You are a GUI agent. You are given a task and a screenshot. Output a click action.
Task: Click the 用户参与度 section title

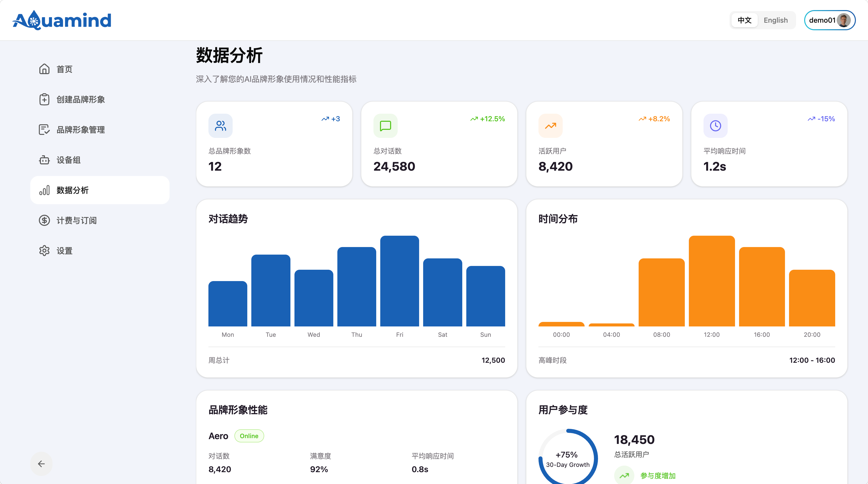pyautogui.click(x=563, y=410)
